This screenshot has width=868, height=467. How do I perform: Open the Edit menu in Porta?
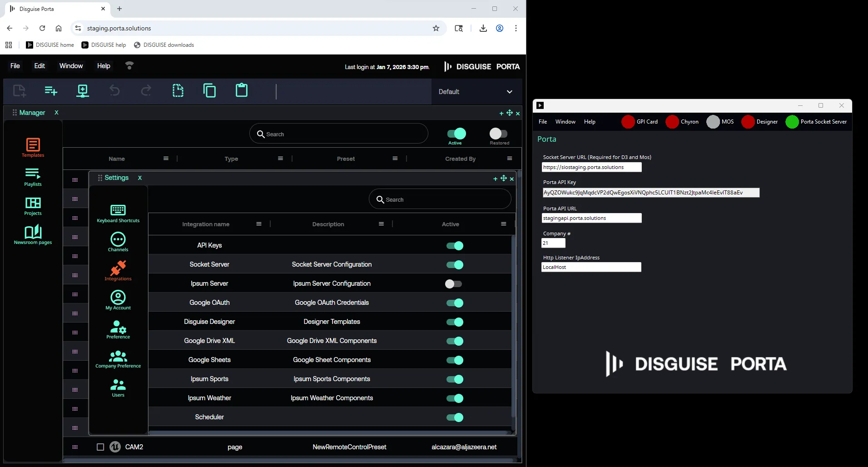click(40, 66)
